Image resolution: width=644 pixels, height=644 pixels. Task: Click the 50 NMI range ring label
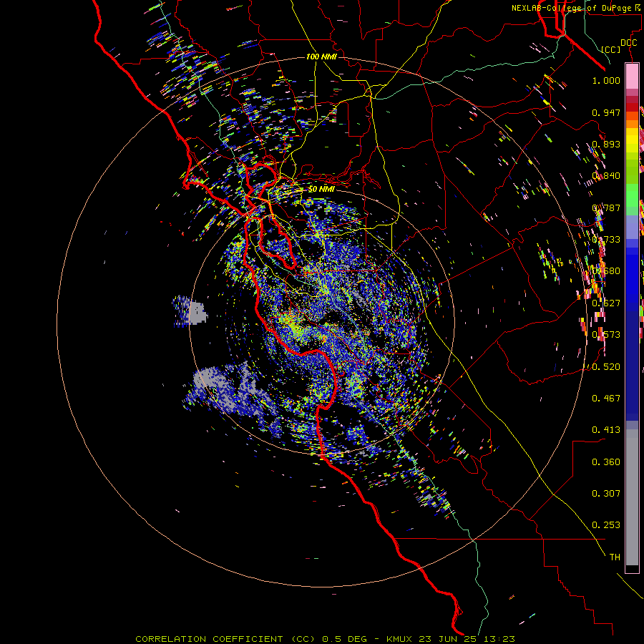tap(321, 189)
